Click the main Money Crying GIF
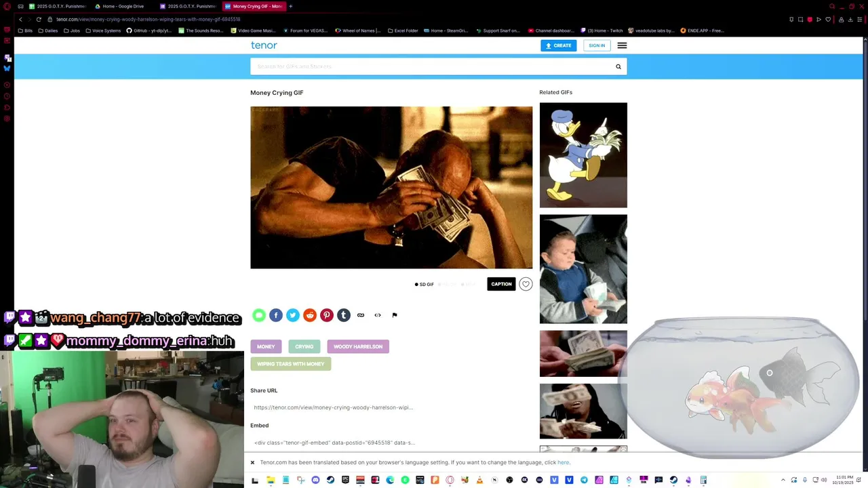The height and width of the screenshot is (488, 868). pos(391,188)
